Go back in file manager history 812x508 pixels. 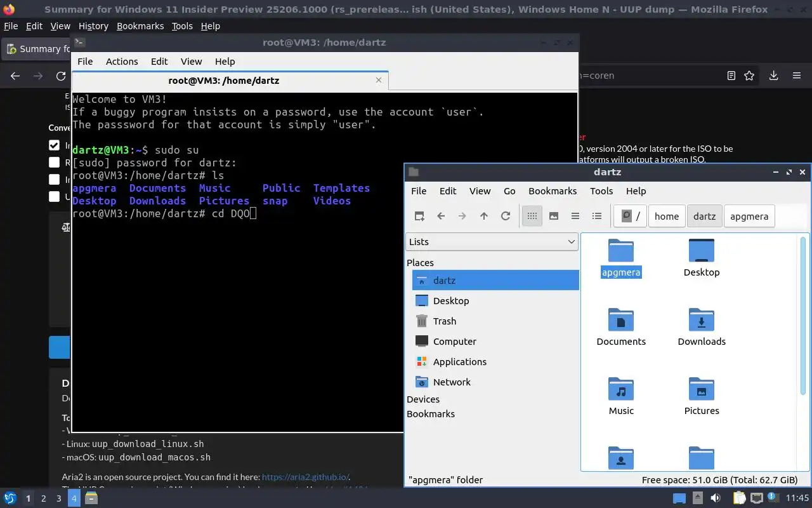[441, 216]
